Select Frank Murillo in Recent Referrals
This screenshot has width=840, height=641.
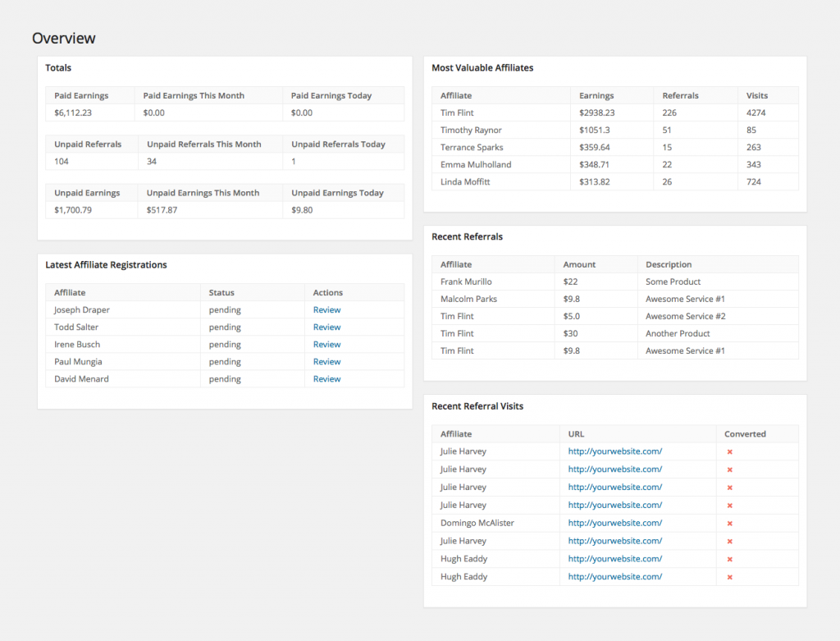pos(466,282)
